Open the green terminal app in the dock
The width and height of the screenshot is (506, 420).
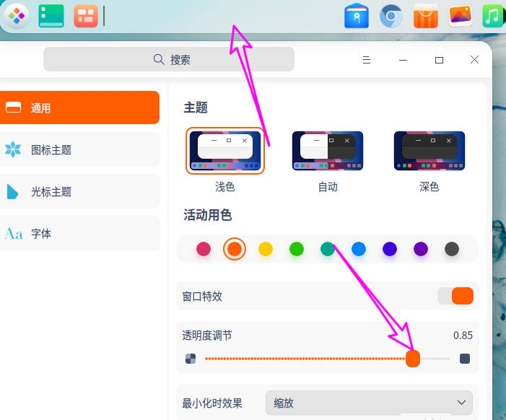(x=51, y=15)
